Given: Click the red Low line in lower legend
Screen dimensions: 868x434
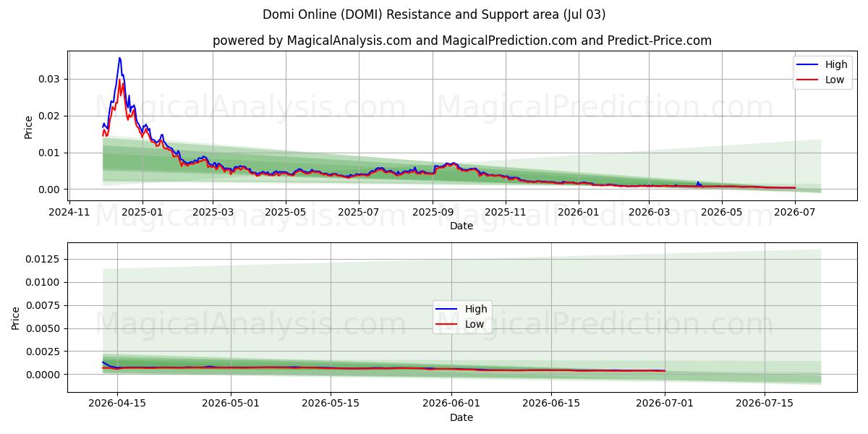Looking at the screenshot, I should [x=448, y=324].
